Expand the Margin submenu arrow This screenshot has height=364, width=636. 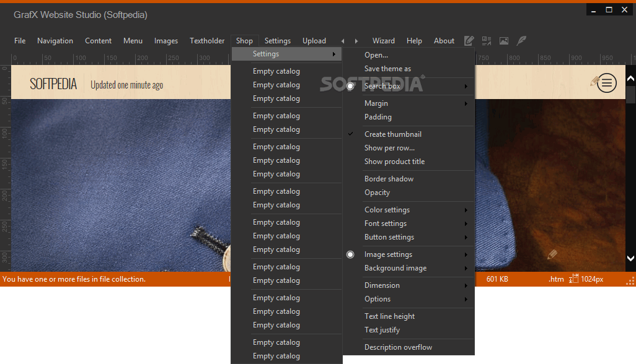point(466,103)
